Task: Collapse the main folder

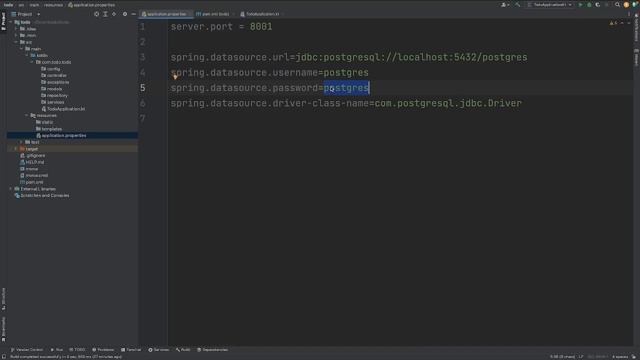Action: 22,49
